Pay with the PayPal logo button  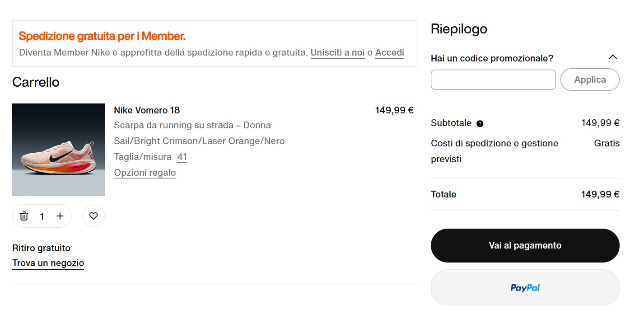pos(525,288)
